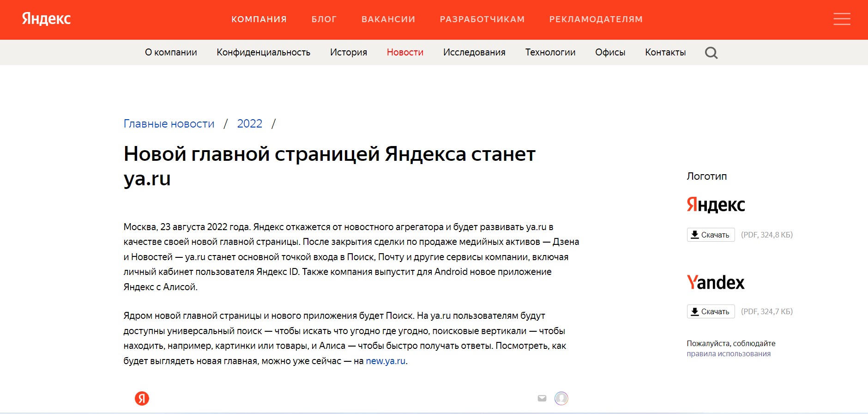Viewport: 868px width, 414px height.
Task: Download the English logo PDF (324,7 КБ)
Action: 711,311
